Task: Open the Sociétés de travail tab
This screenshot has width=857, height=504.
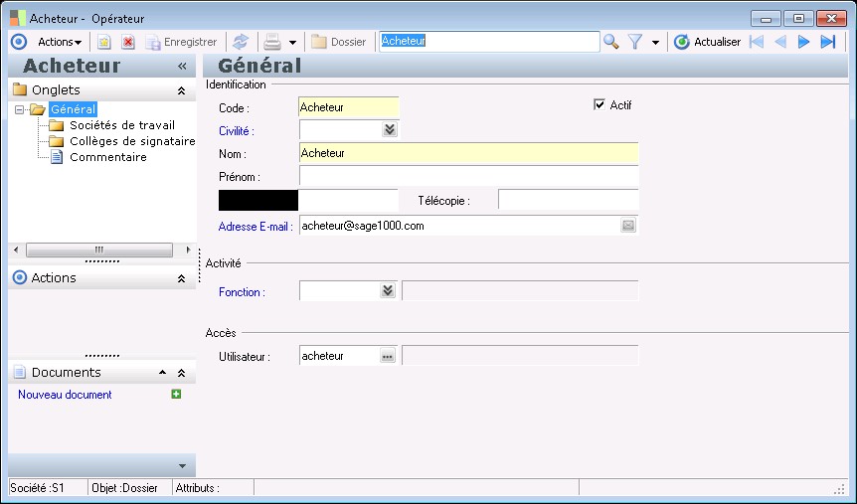Action: pyautogui.click(x=122, y=125)
